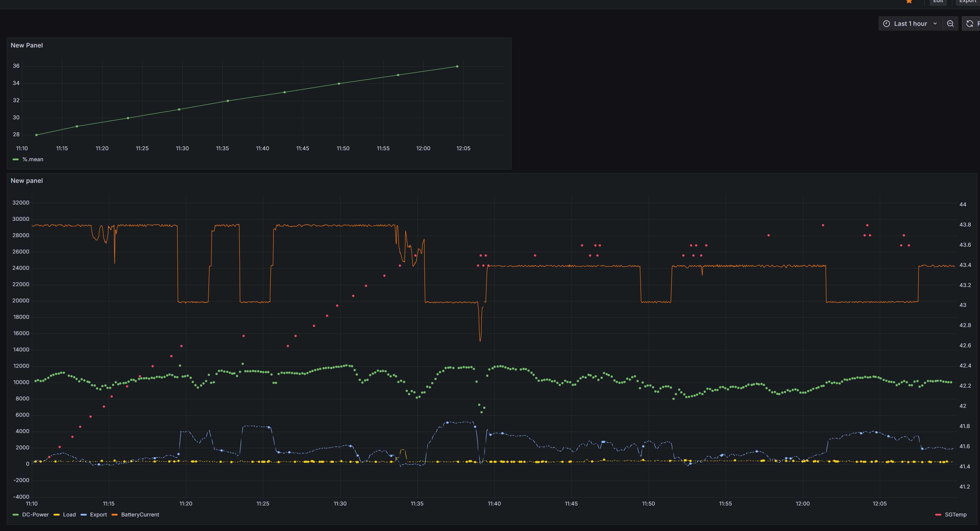The image size is (980, 531).
Task: Toggle BatteryCurrent series visibility
Action: (140, 515)
